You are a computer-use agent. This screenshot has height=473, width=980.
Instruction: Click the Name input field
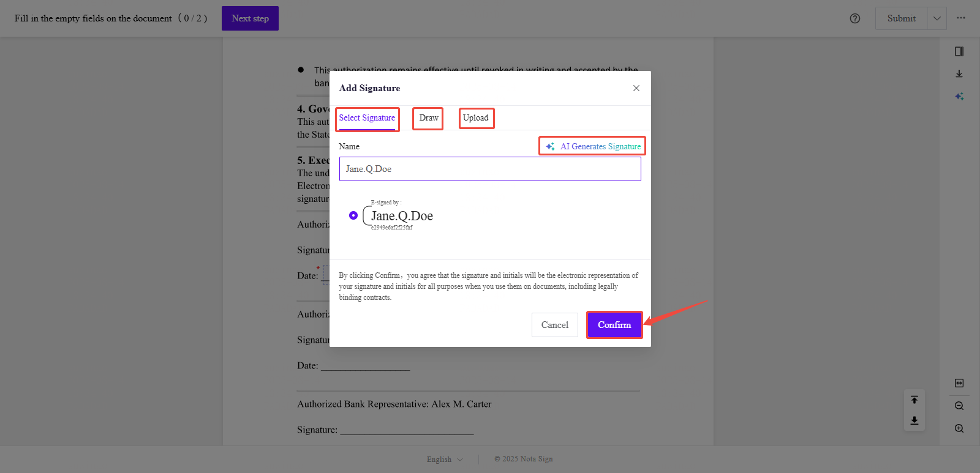point(490,169)
